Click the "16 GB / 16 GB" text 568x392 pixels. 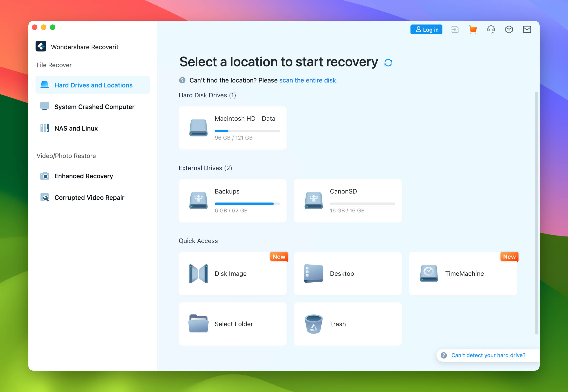click(347, 210)
